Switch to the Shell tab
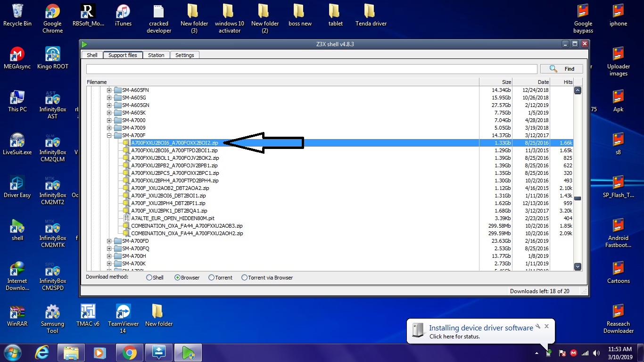 [x=92, y=55]
